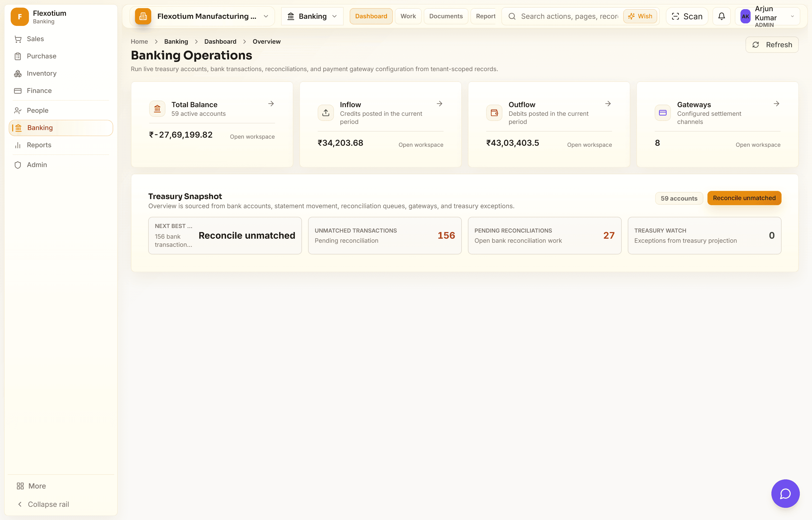812x520 pixels.
Task: Click the ₹34,203.68 inflow value
Action: click(x=340, y=143)
